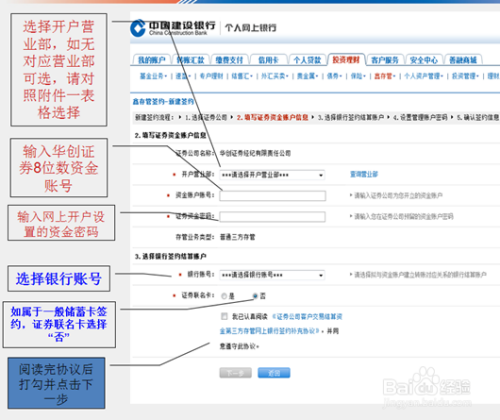This screenshot has width=500, height=420.
Task: Click step 4.设置管理账户密码 in the flow
Action: coord(420,117)
